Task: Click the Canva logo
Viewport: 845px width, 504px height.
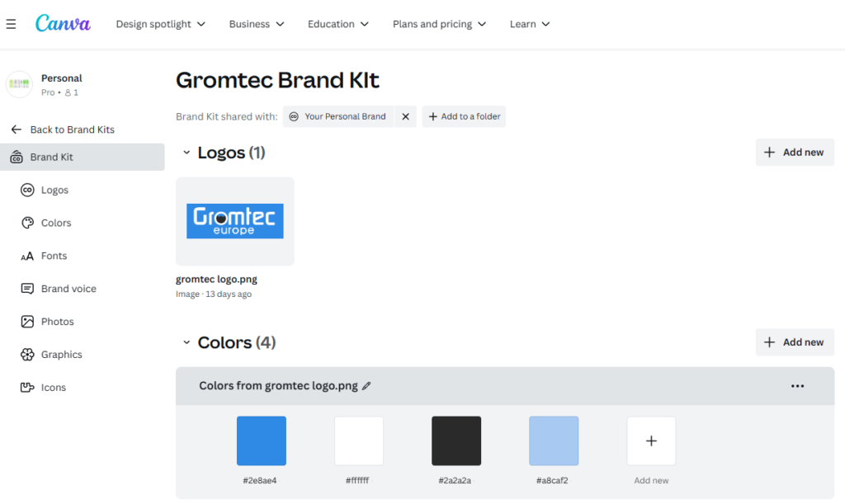Action: click(x=63, y=23)
